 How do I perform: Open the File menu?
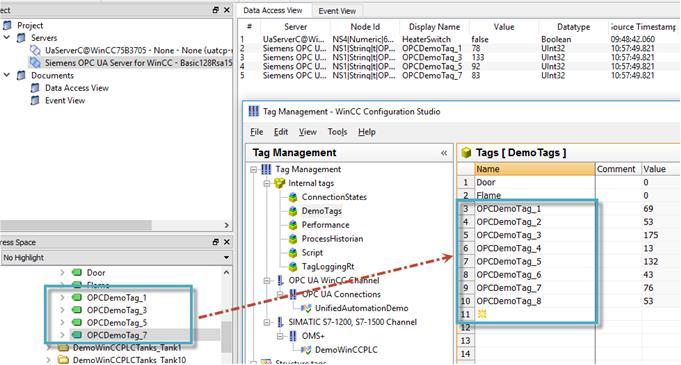tap(257, 132)
